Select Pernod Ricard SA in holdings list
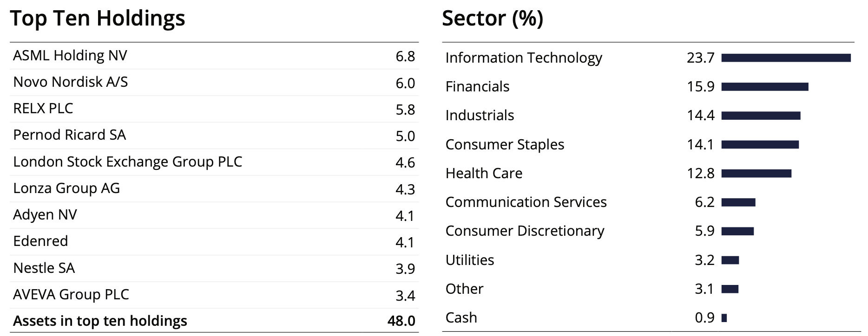This screenshot has width=868, height=336. point(70,135)
